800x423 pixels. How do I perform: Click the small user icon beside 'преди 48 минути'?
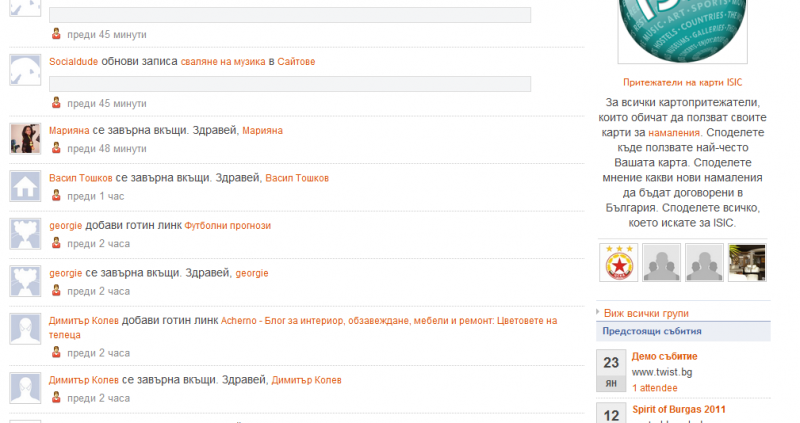[57, 148]
